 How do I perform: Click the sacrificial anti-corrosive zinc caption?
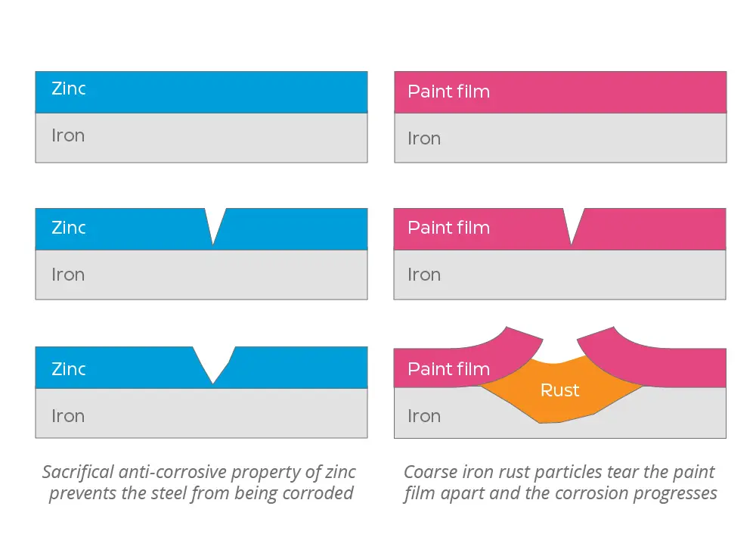pyautogui.click(x=200, y=483)
